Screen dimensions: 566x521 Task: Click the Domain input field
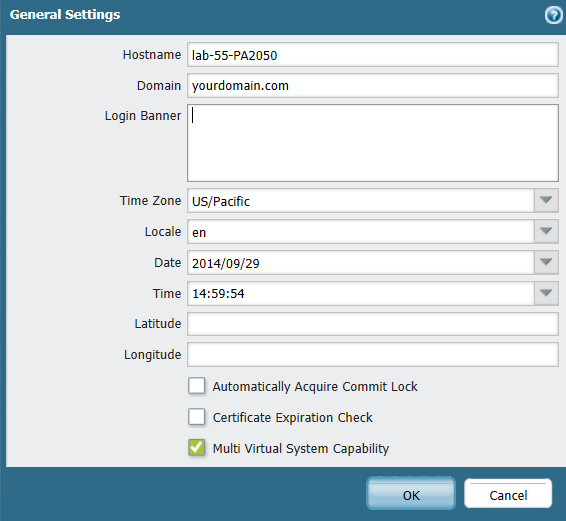pyautogui.click(x=373, y=86)
